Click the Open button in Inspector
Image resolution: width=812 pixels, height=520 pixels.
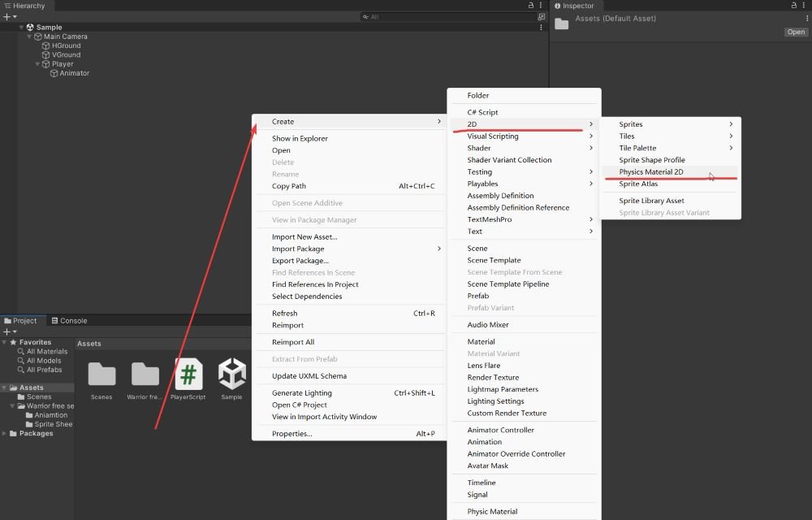coord(796,32)
